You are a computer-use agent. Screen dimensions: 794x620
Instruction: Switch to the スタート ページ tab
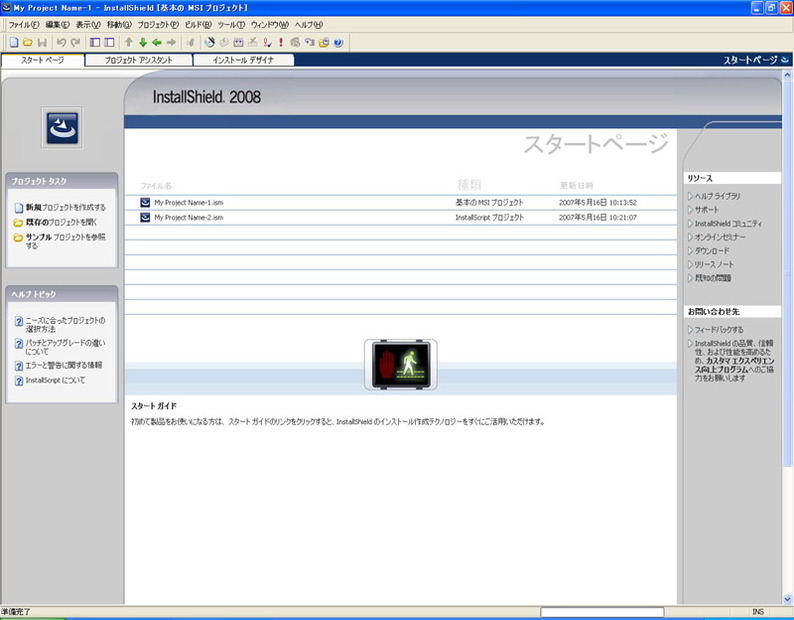pos(43,60)
